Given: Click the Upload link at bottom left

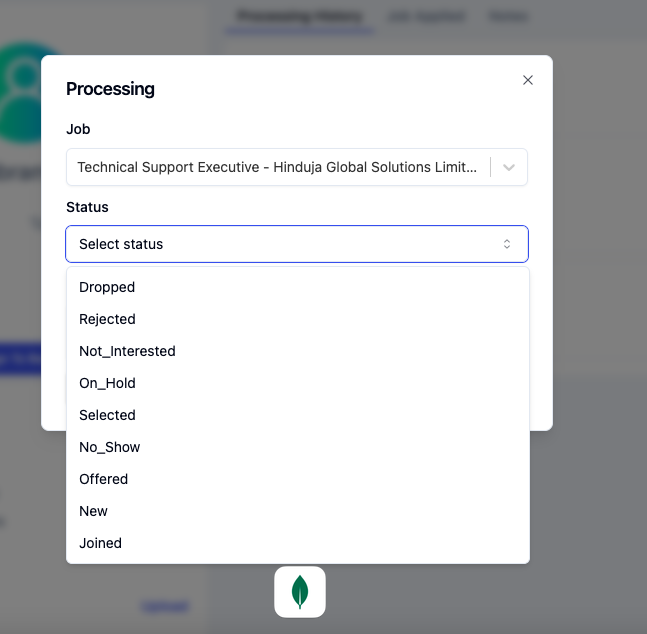Looking at the screenshot, I should [x=164, y=606].
